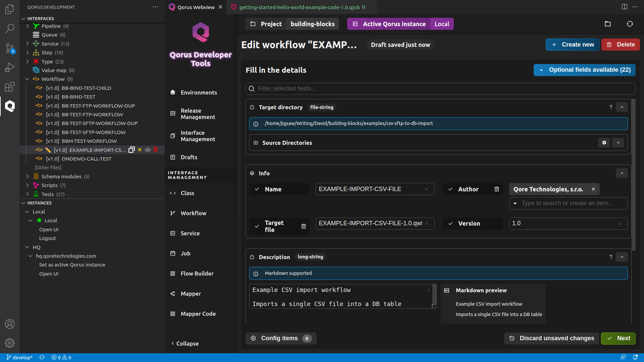The image size is (644, 362).
Task: Click the Create new button
Action: [573, 44]
